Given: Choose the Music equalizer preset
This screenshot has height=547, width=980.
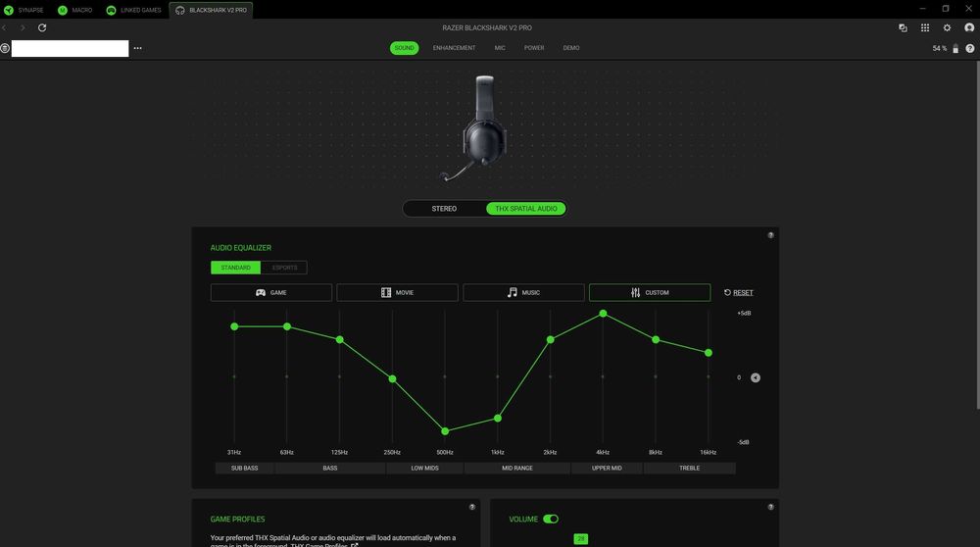Looking at the screenshot, I should [523, 292].
